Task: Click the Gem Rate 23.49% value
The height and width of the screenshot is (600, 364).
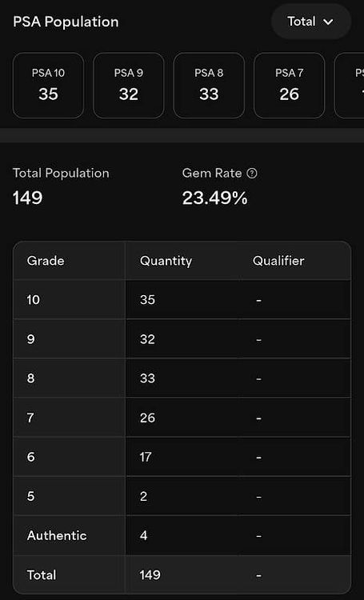Action: [214, 198]
